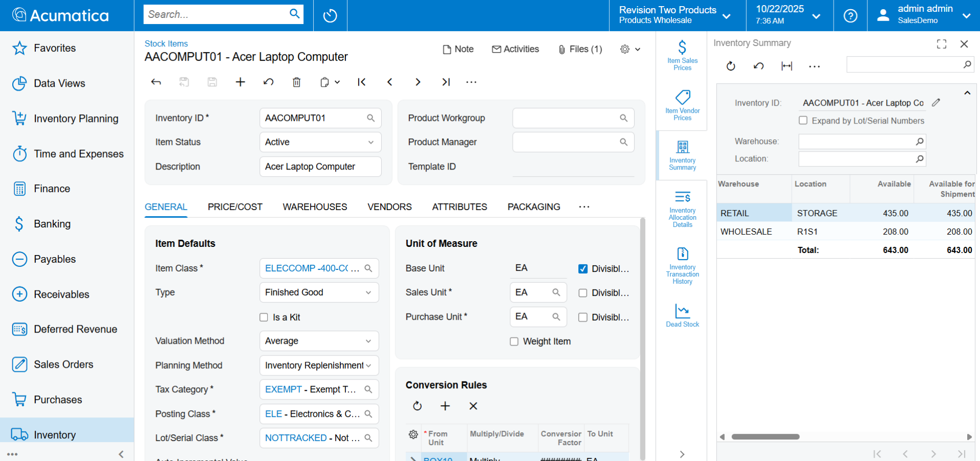Enable the Weight Item checkbox
This screenshot has height=461, width=980.
coord(514,341)
